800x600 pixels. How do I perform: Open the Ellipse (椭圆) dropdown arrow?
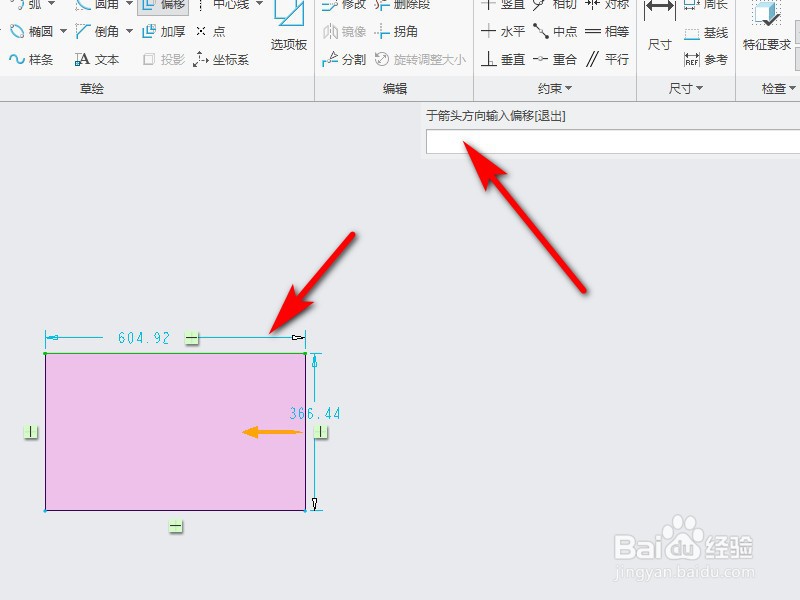[x=63, y=32]
